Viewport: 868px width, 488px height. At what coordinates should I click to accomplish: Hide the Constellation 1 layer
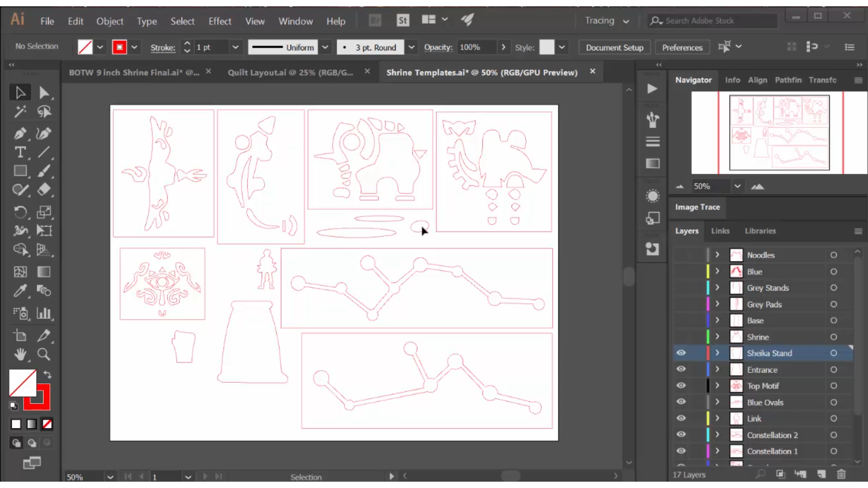(x=681, y=451)
